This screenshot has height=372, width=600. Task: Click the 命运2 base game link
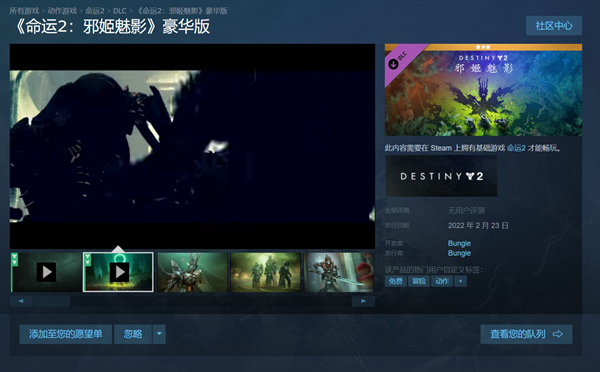tap(516, 148)
